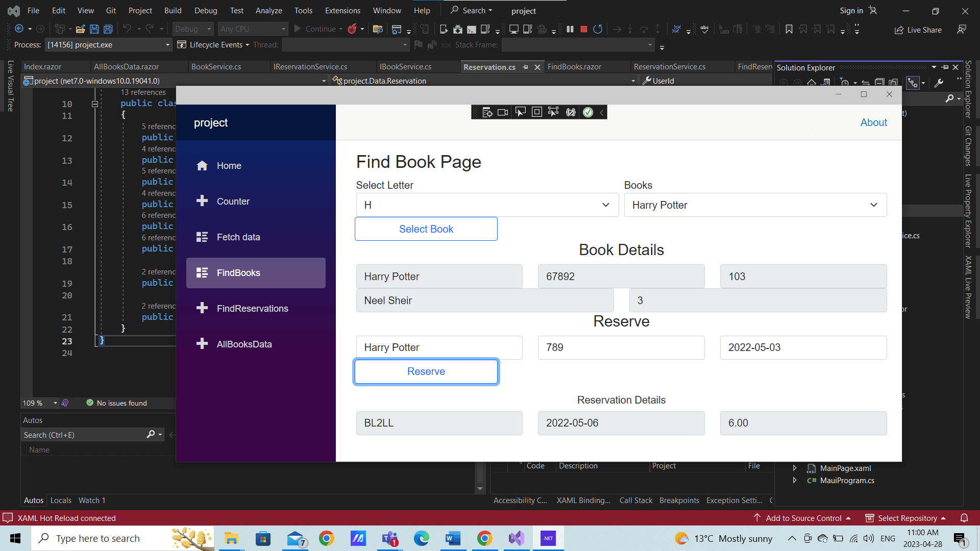Stop debugging with the red square

click(x=584, y=29)
